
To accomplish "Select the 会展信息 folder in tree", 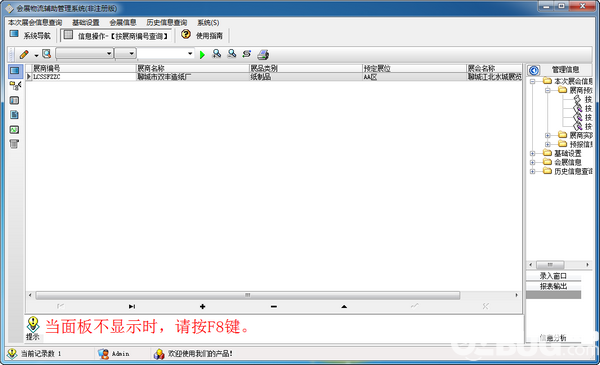I will pyautogui.click(x=567, y=162).
